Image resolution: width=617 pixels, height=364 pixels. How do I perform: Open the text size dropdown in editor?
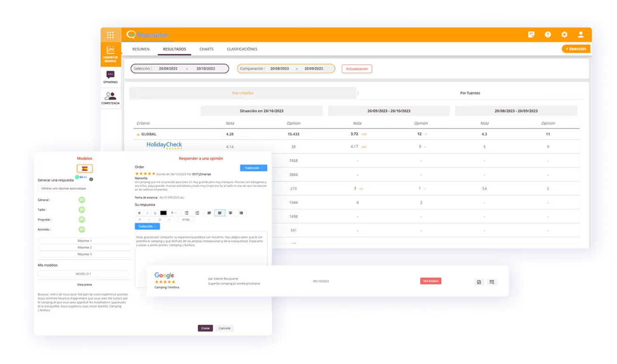coord(174,213)
